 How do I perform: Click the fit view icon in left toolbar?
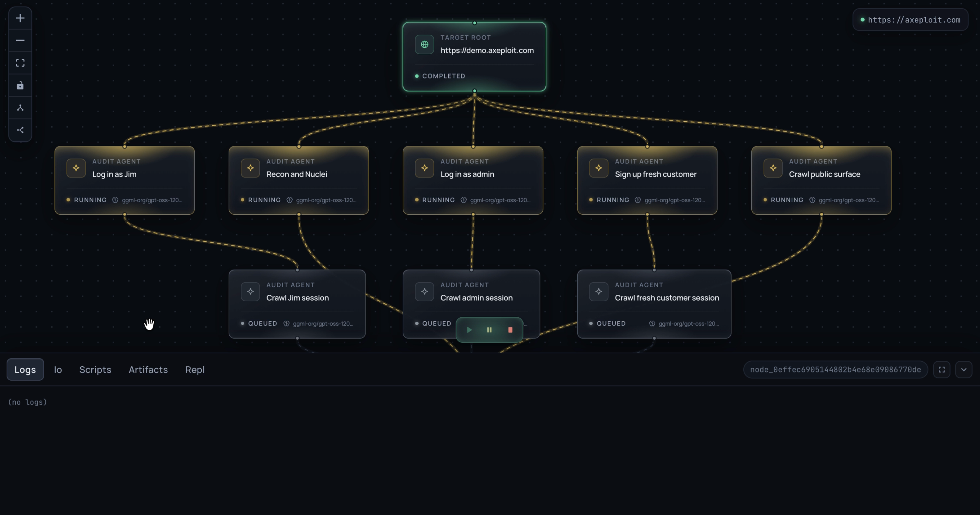[20, 63]
